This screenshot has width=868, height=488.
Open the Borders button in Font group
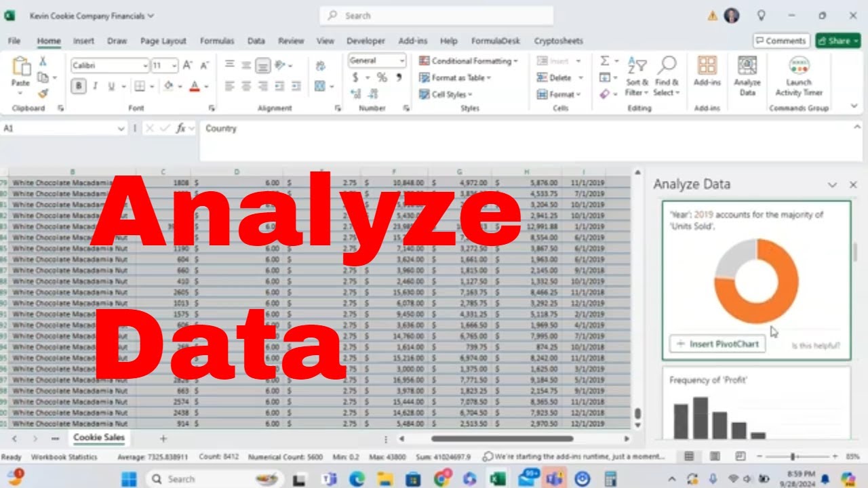point(139,86)
